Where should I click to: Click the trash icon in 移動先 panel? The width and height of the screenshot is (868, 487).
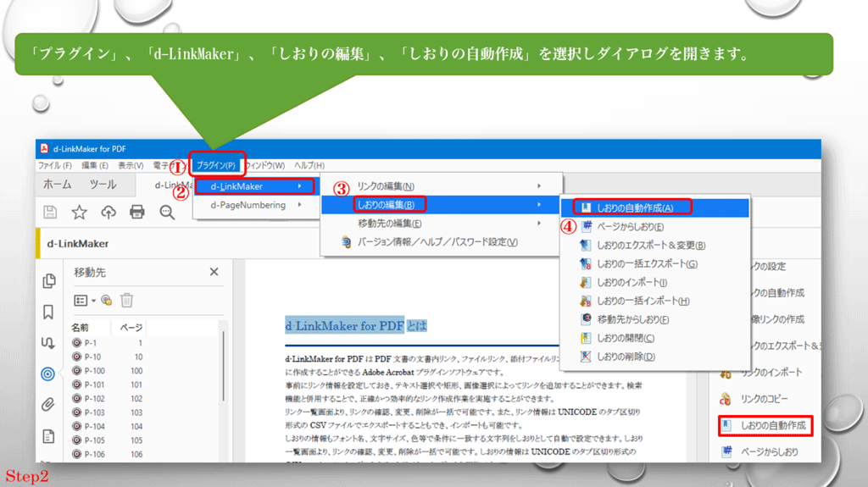point(127,300)
